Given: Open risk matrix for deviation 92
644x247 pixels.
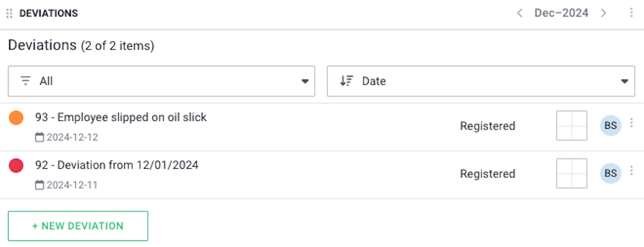Looking at the screenshot, I should pyautogui.click(x=572, y=173).
